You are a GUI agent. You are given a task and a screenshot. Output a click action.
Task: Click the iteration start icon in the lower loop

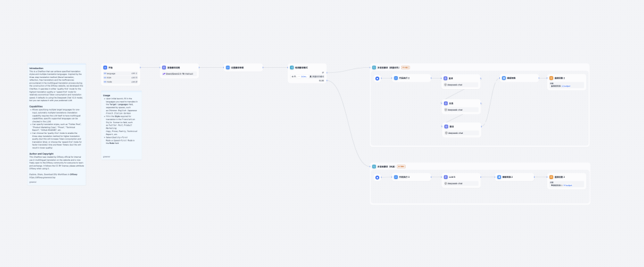(x=377, y=177)
